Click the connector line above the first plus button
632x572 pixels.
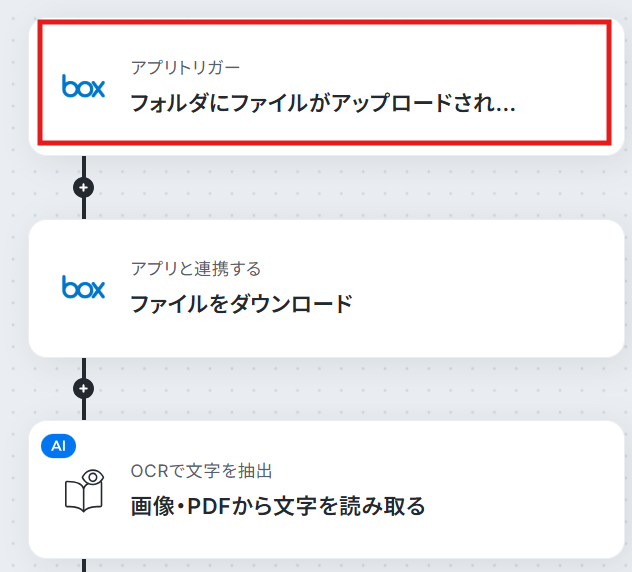pos(84,166)
